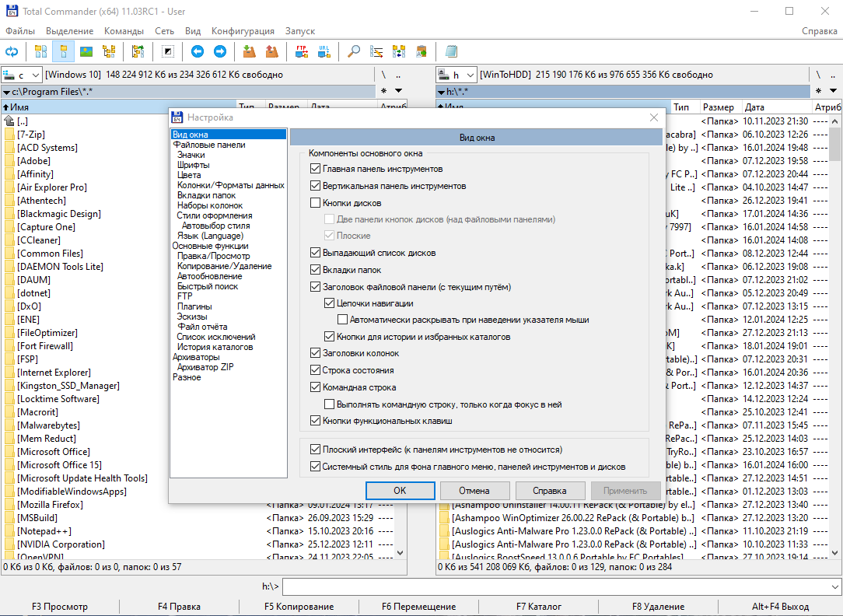
Task: Open the URL connection toolbar icon
Action: [324, 51]
